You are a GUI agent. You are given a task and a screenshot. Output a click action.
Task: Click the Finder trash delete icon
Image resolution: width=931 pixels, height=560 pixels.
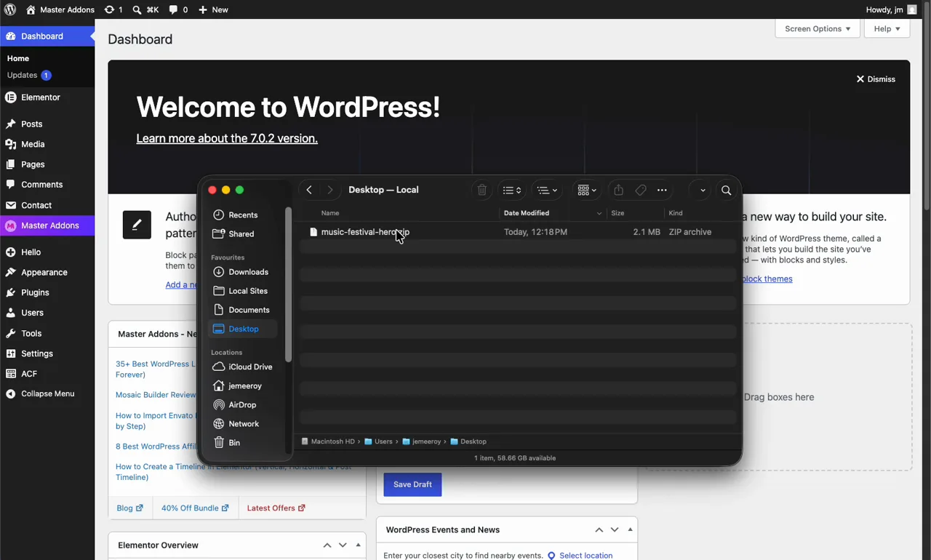482,191
